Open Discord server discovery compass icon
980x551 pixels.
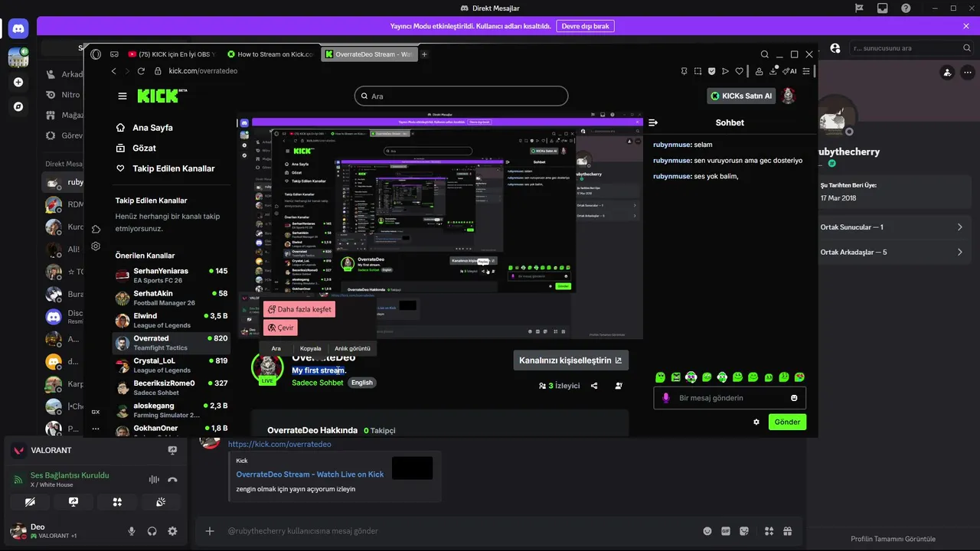click(18, 106)
